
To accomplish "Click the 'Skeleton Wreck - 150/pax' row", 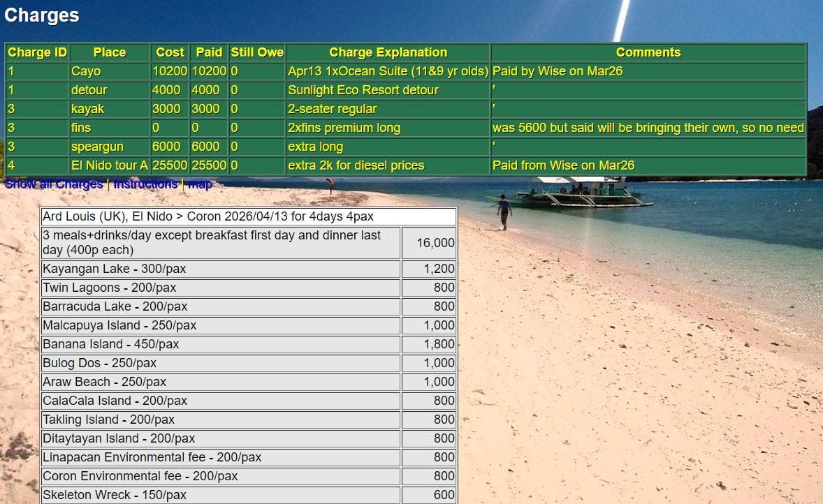I will coord(220,495).
